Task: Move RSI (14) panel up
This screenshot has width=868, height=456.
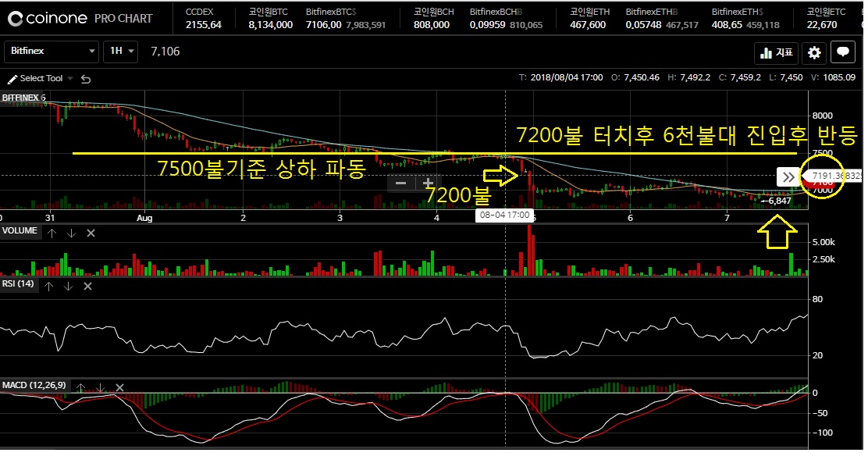Action: (48, 287)
